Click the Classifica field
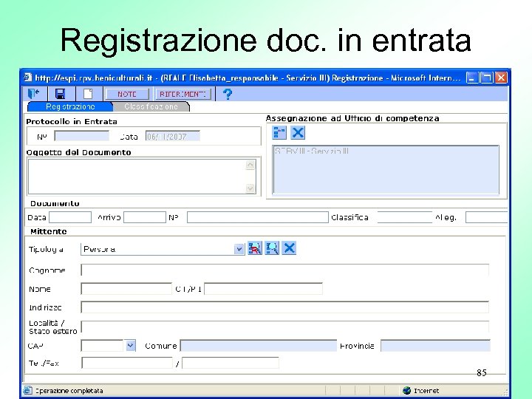Screen dimensions: 532x399 [404, 217]
